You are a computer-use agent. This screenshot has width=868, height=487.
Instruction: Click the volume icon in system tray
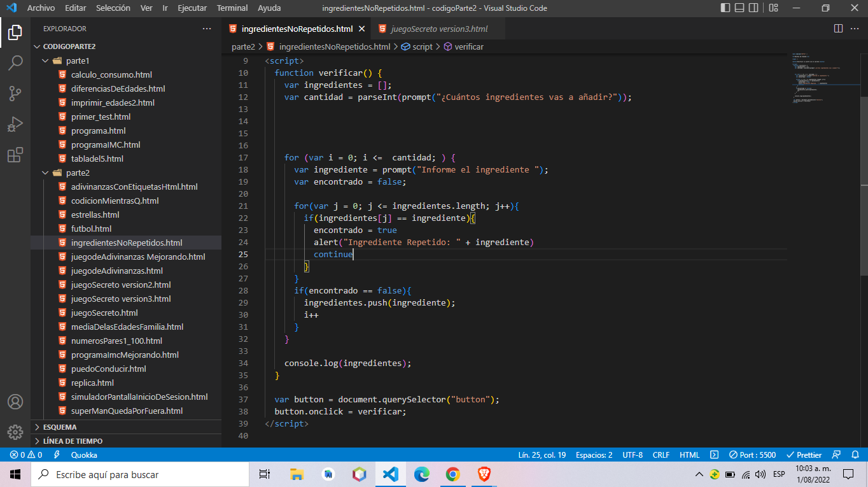[x=760, y=474]
